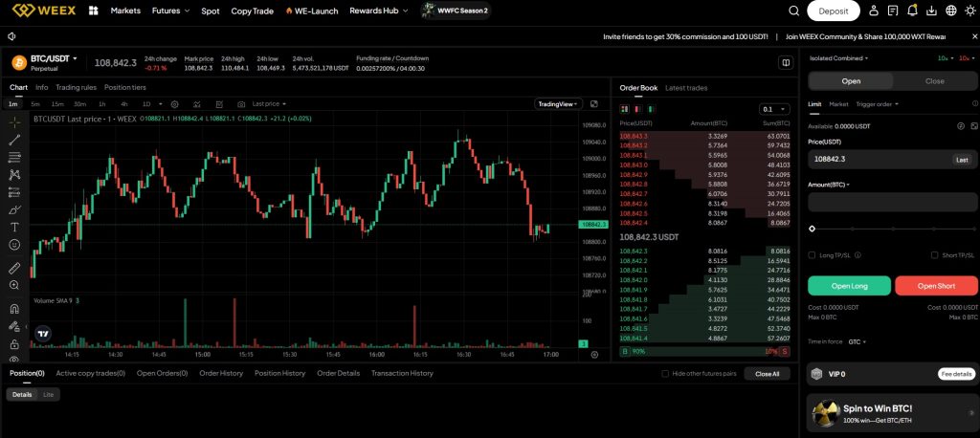Click the trading guide book icon

785,62
